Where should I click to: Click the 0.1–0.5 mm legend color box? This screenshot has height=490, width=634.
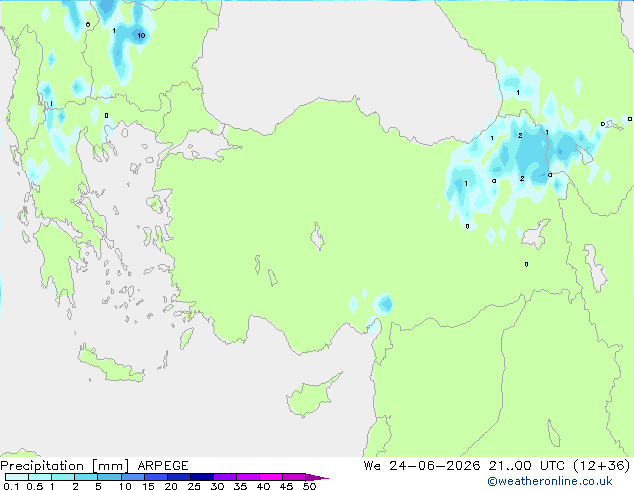(17, 477)
